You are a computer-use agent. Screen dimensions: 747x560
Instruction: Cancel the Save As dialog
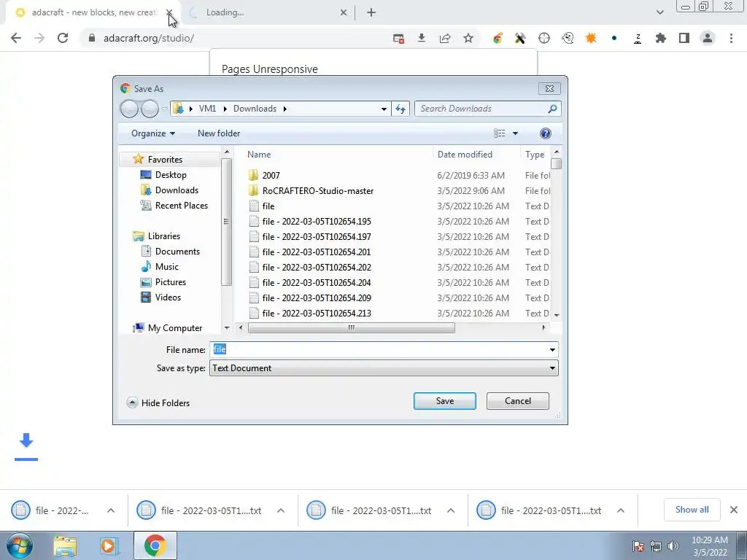coord(517,401)
